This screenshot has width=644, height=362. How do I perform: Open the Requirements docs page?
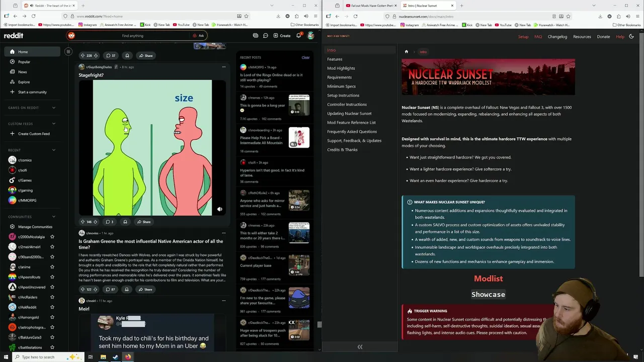340,77
